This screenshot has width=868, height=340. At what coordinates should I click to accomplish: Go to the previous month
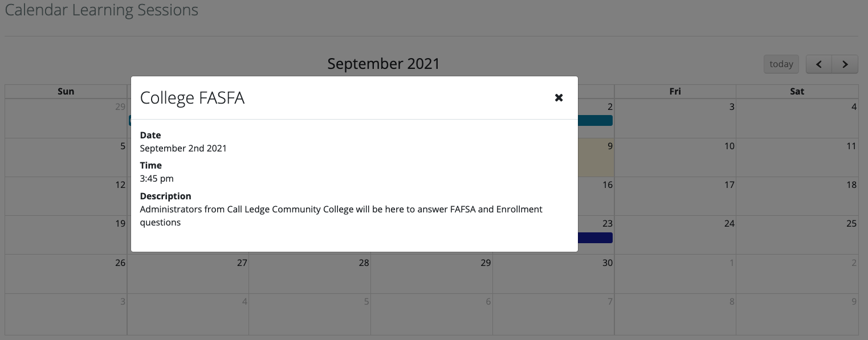pos(819,64)
